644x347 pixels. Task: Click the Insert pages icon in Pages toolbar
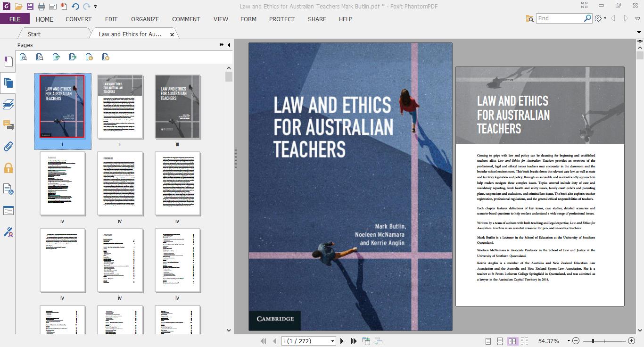[56, 57]
